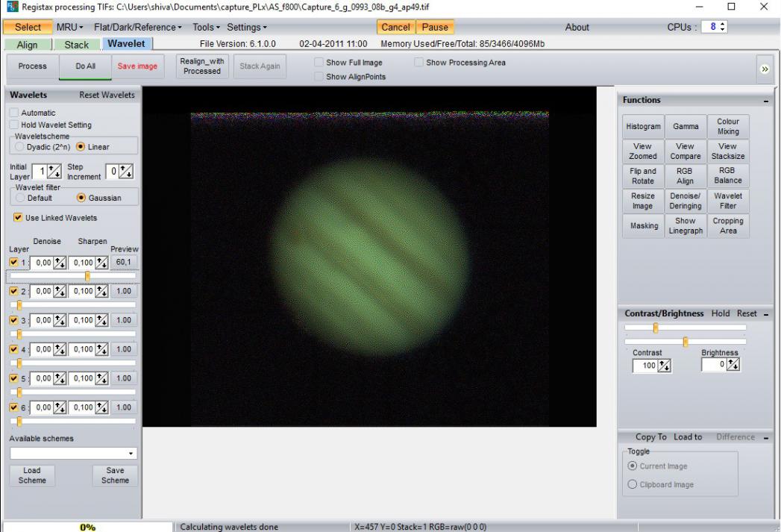Uncheck wavelet layer 1 checkbox
This screenshot has width=781, height=532.
pyautogui.click(x=14, y=262)
